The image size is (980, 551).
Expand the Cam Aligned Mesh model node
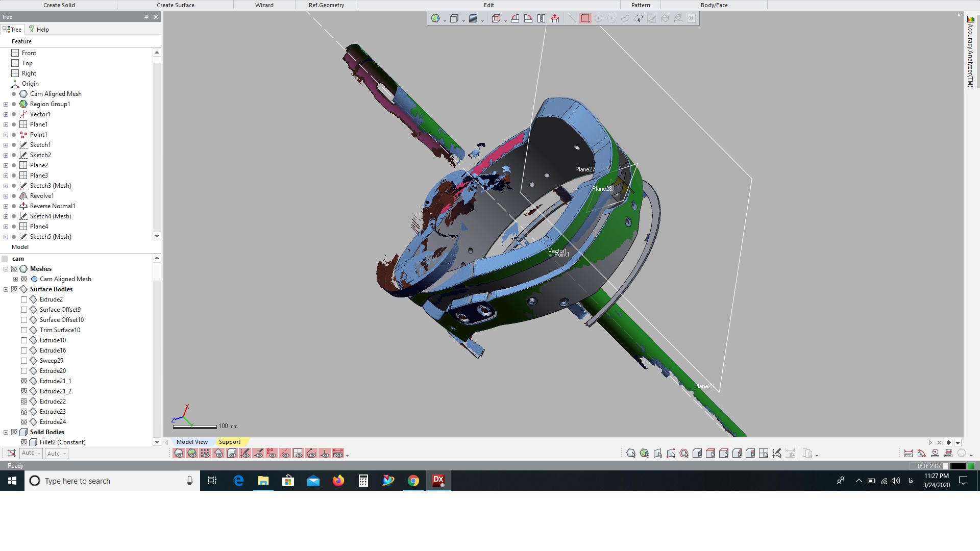point(15,279)
